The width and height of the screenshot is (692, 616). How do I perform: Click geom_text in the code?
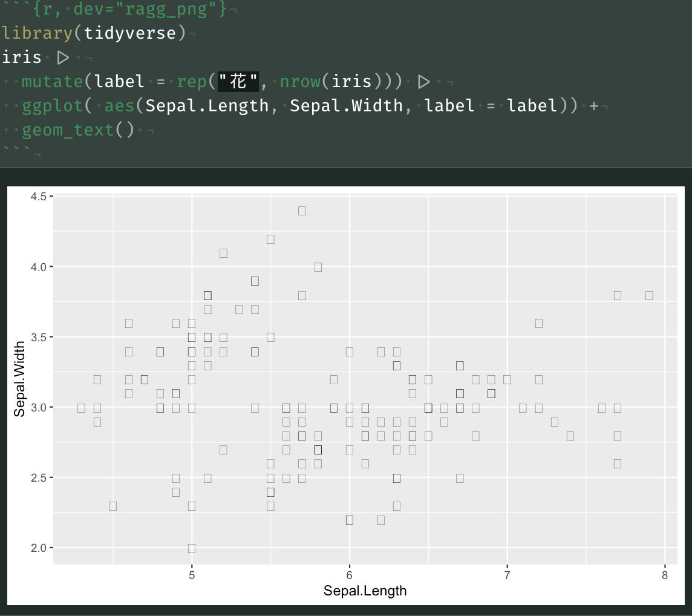68,130
